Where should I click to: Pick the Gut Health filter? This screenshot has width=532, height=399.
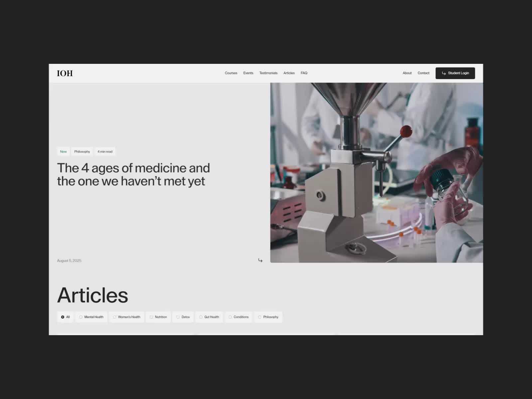point(209,317)
